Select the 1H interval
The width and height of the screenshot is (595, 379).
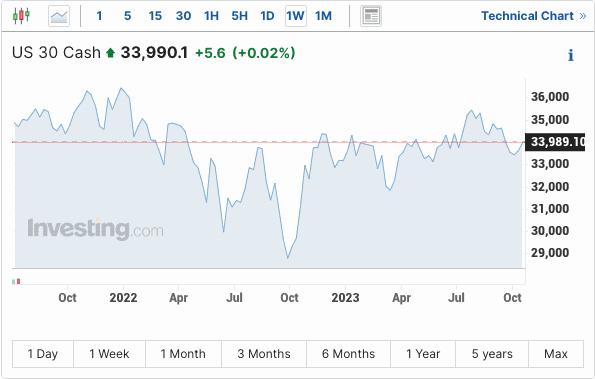(x=211, y=16)
